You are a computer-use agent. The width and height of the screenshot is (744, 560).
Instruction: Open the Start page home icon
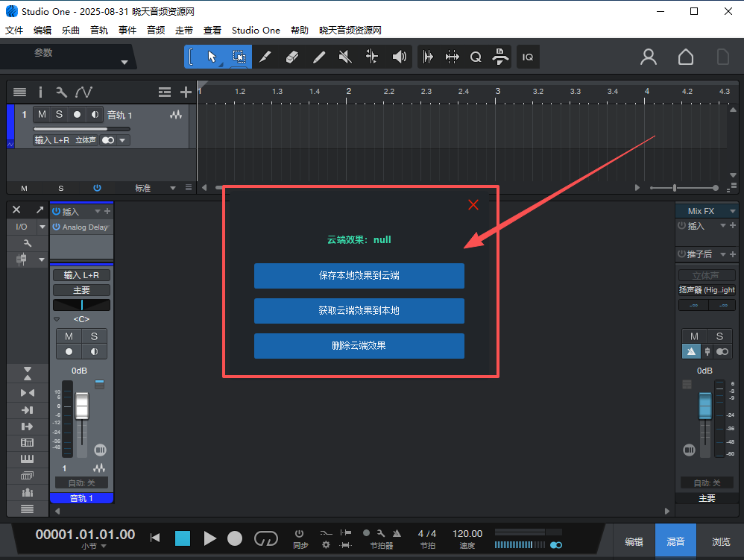coord(685,57)
